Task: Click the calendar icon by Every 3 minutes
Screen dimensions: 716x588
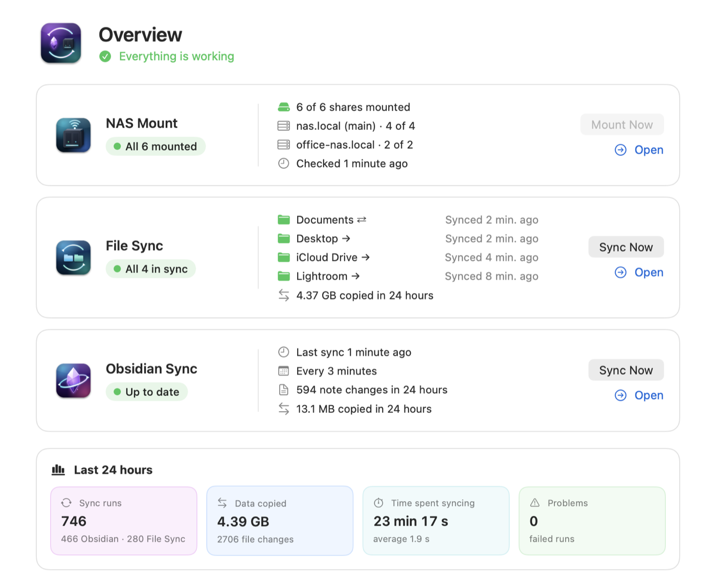Action: [x=284, y=371]
